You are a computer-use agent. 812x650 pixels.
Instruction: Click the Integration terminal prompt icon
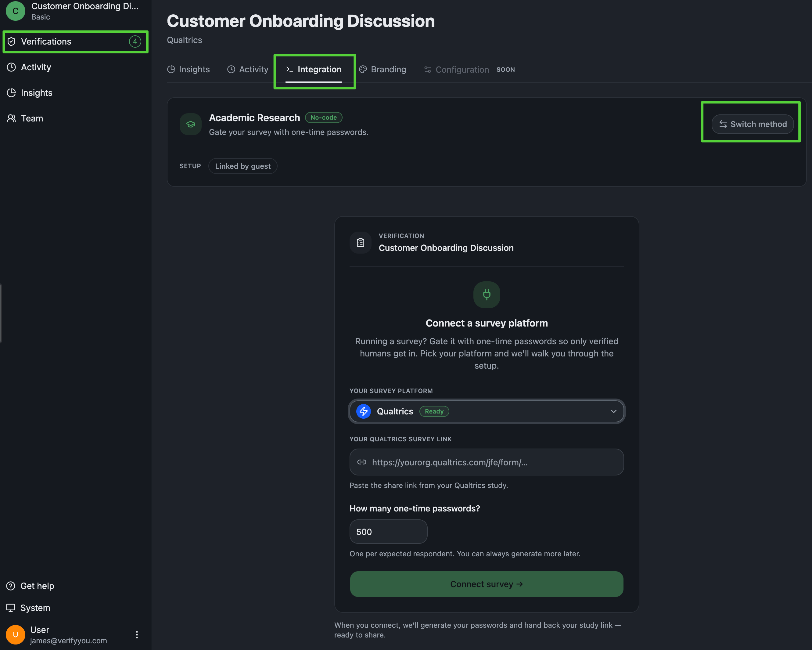pyautogui.click(x=289, y=69)
